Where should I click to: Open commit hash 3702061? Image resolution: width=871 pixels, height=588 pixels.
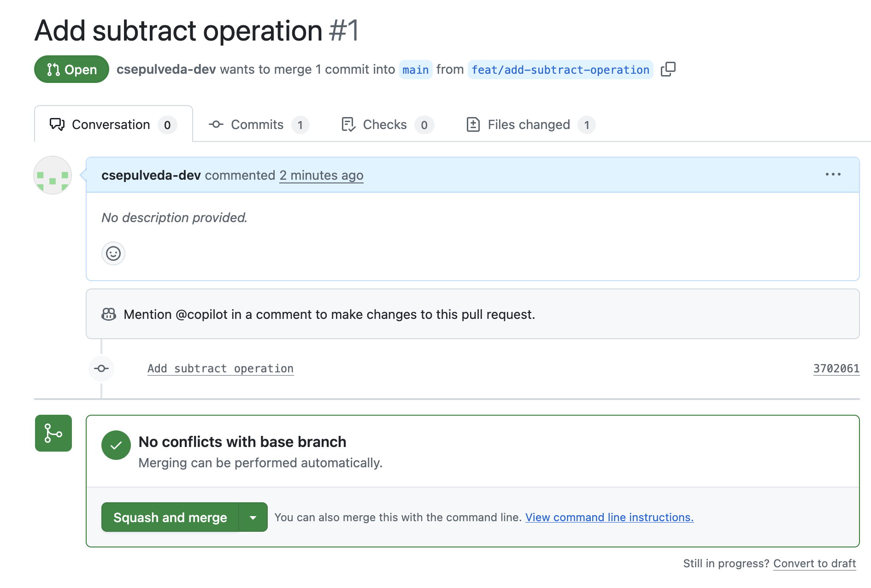[x=836, y=369]
